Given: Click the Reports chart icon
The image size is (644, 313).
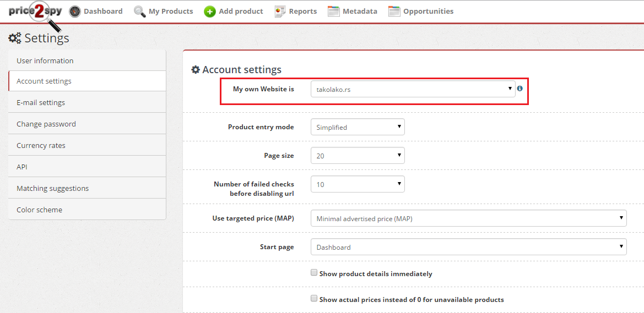Looking at the screenshot, I should (x=280, y=12).
